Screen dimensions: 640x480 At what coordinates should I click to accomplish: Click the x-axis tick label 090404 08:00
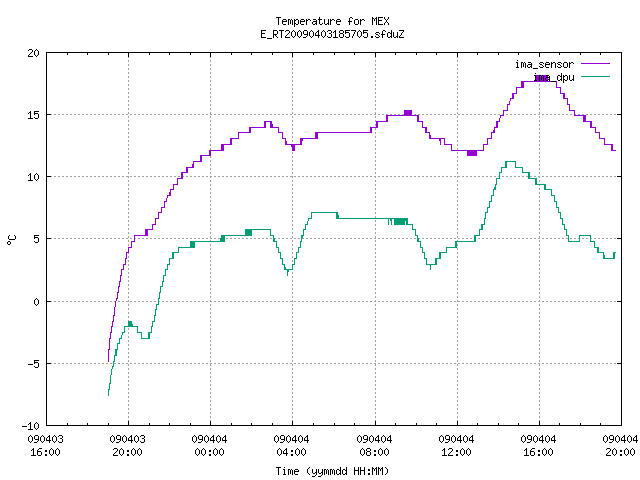click(x=374, y=446)
